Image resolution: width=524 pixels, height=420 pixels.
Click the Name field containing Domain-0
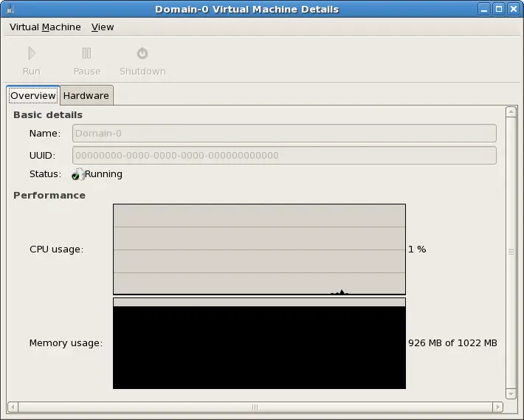tap(284, 134)
